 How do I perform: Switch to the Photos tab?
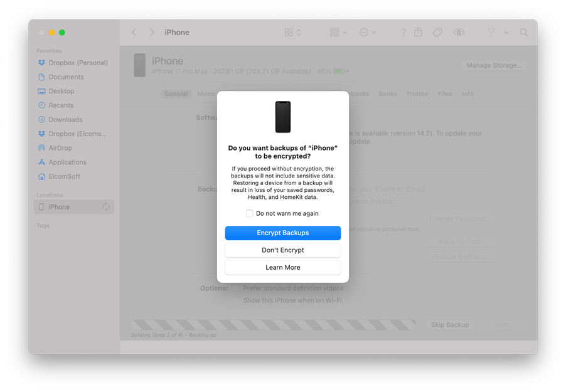417,94
